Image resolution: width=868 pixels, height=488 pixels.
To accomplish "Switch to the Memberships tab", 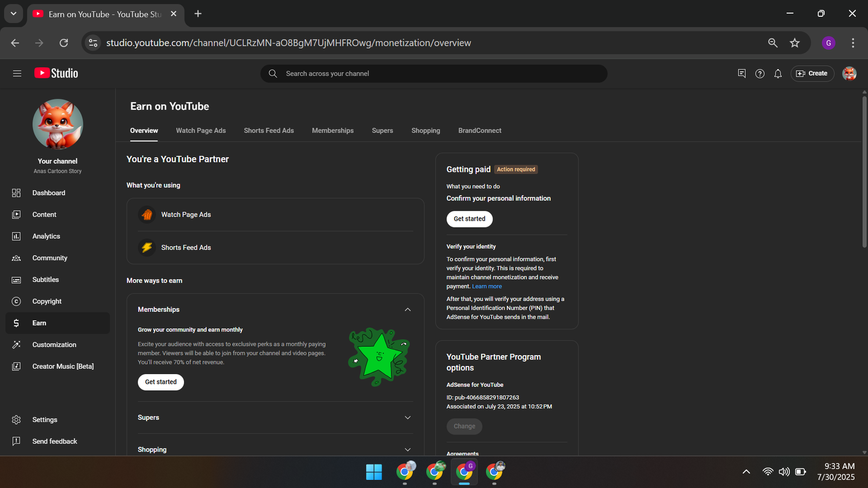I will (333, 131).
